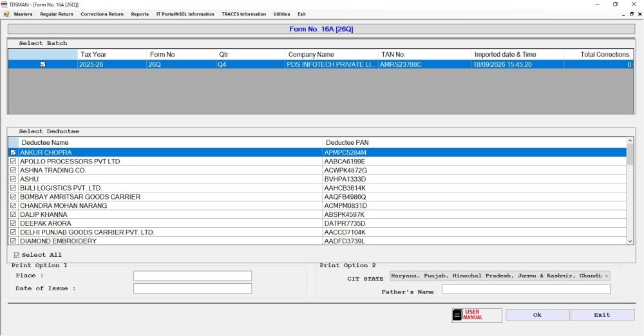The image size is (644, 336).
Task: Open the Reports menu
Action: (x=140, y=14)
